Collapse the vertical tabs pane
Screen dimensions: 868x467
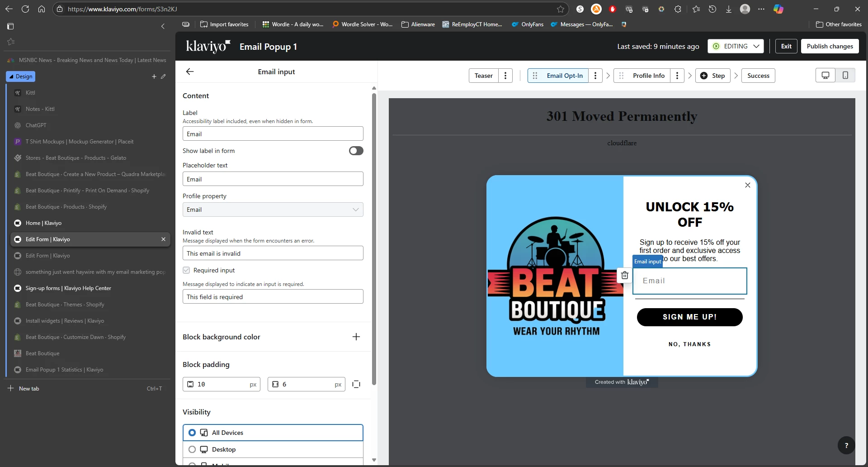pos(163,26)
